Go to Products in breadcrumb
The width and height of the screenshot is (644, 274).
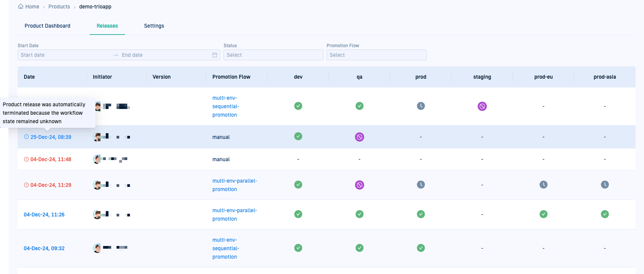(59, 7)
